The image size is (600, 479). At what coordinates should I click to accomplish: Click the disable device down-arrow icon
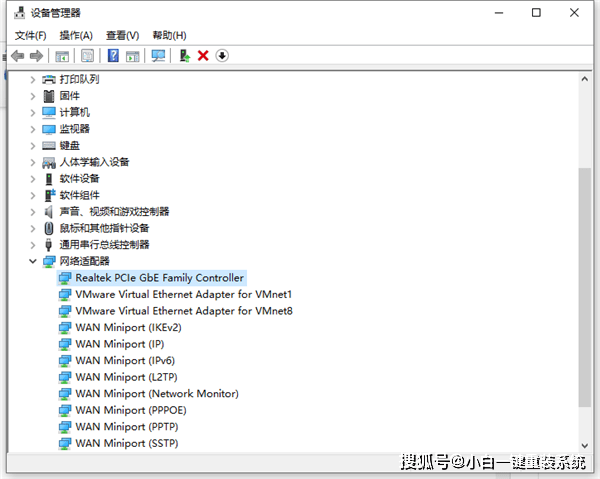coord(222,56)
